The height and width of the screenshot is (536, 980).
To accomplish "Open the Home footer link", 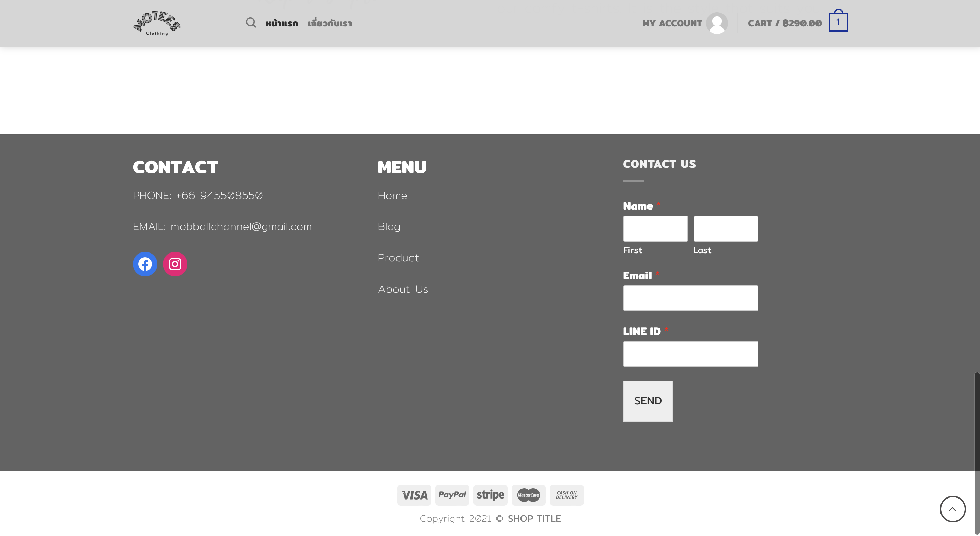I will click(x=392, y=196).
